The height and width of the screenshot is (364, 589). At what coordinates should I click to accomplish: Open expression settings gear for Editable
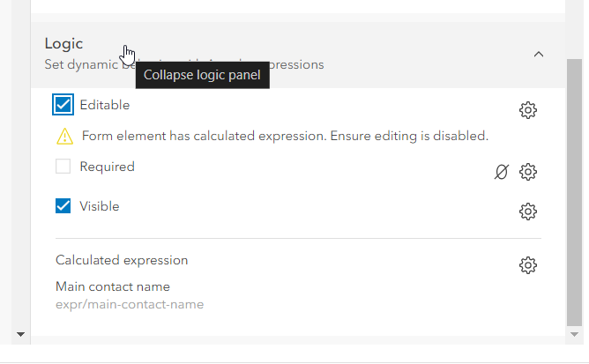tap(528, 110)
